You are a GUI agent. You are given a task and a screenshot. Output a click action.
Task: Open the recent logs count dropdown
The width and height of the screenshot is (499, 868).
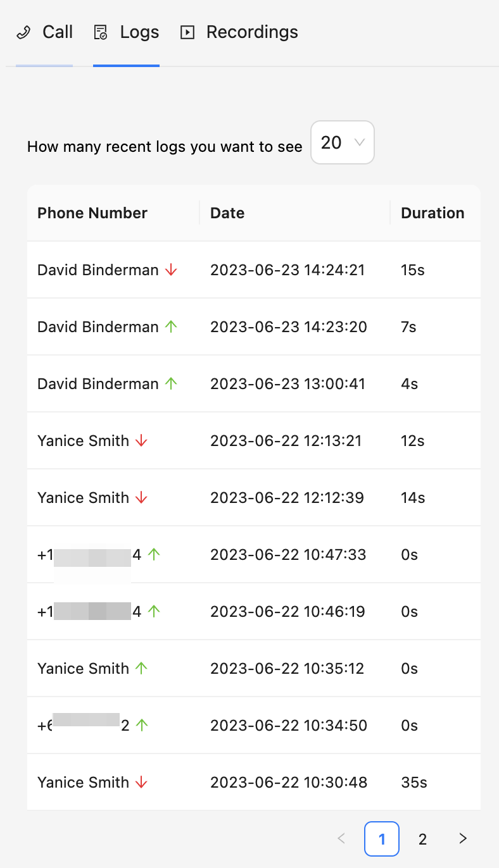[x=342, y=143]
